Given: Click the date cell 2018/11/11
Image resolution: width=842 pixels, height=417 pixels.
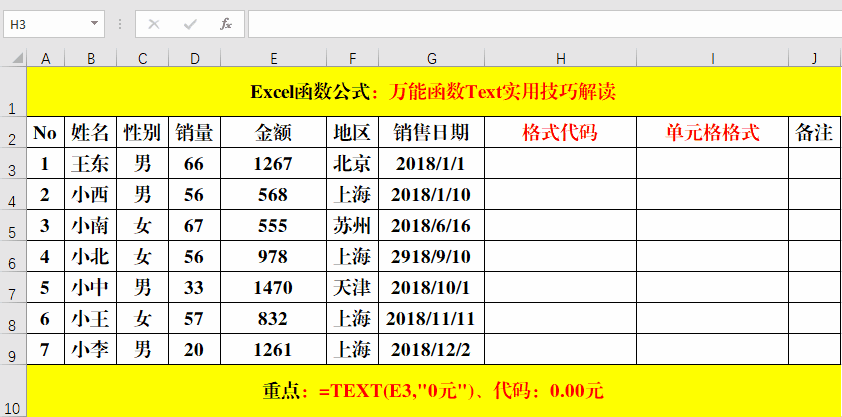Looking at the screenshot, I should click(432, 319).
